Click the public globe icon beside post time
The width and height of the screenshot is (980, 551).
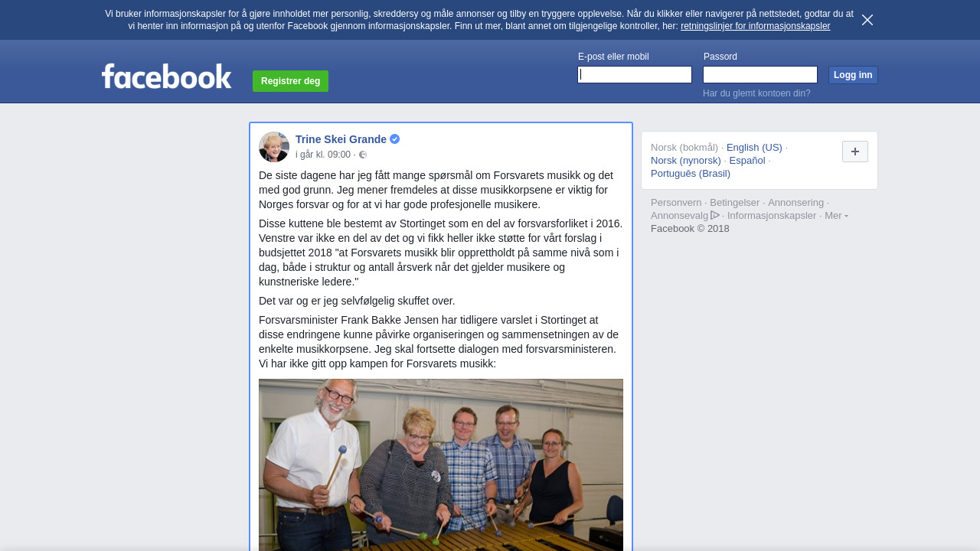coord(363,155)
